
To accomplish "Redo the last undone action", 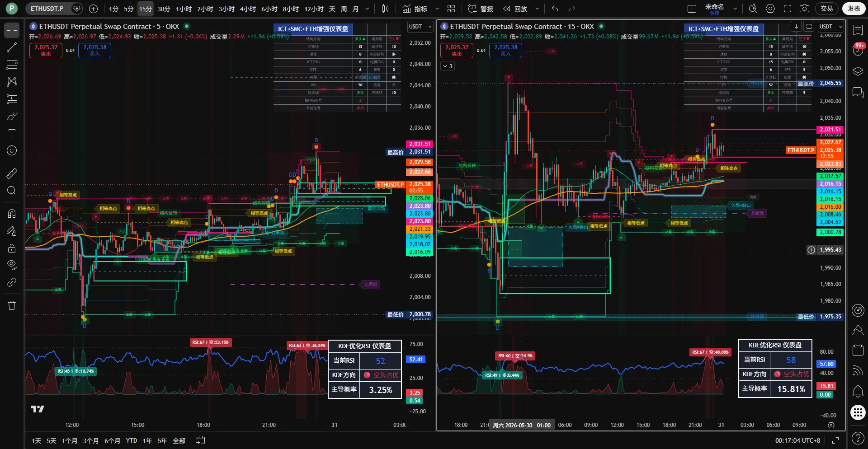I will 572,9.
